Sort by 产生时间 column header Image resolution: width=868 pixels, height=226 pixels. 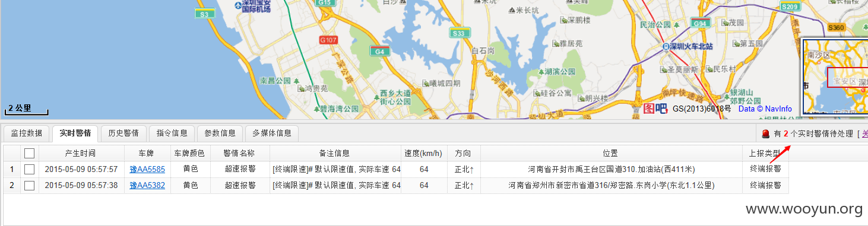[80, 153]
